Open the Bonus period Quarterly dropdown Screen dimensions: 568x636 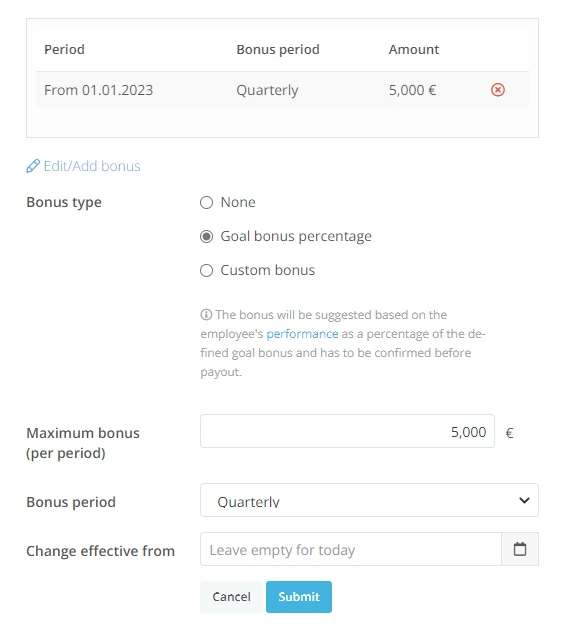369,500
